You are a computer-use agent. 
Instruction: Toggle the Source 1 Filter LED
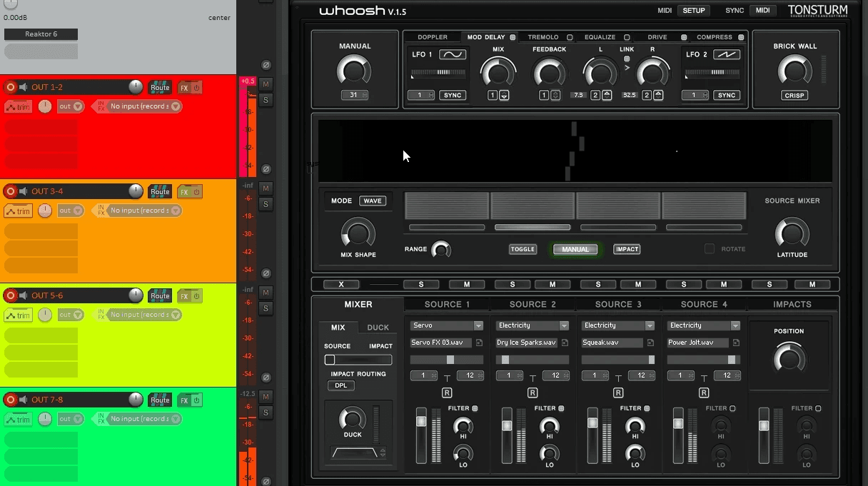coord(475,408)
